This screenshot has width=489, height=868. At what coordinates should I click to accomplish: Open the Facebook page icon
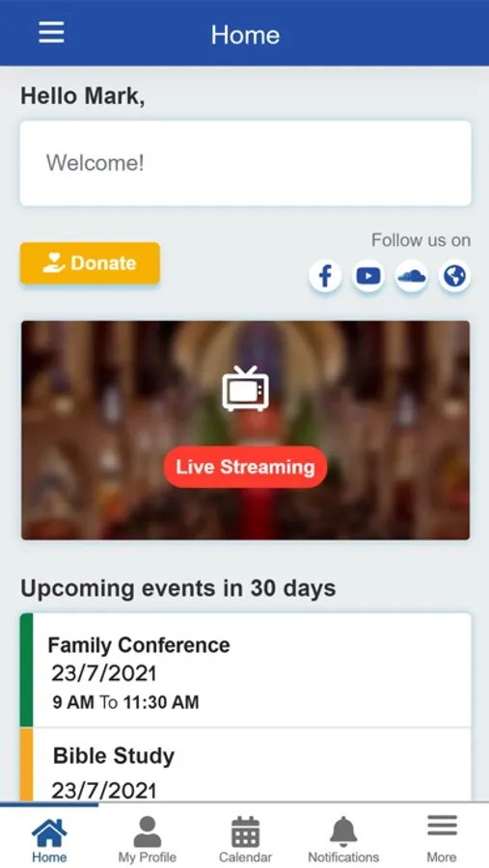tap(325, 276)
